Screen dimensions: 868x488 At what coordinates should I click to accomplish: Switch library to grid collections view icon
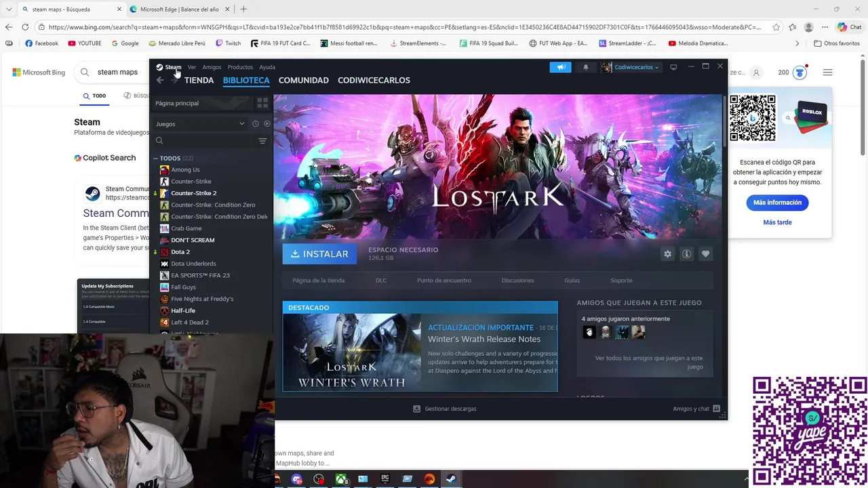(262, 103)
